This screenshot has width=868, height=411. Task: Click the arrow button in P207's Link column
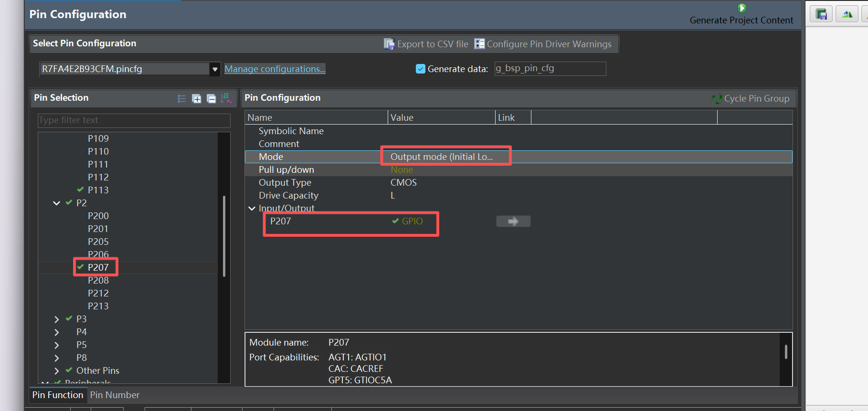[513, 221]
